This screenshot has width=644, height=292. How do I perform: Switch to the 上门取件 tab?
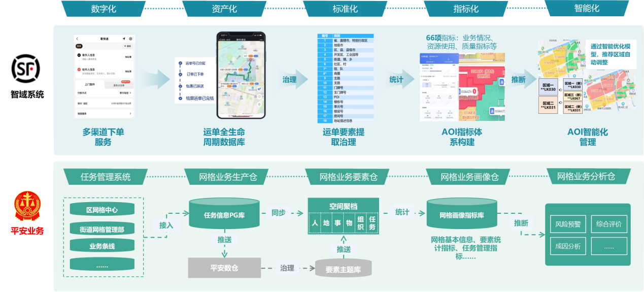coord(90,85)
